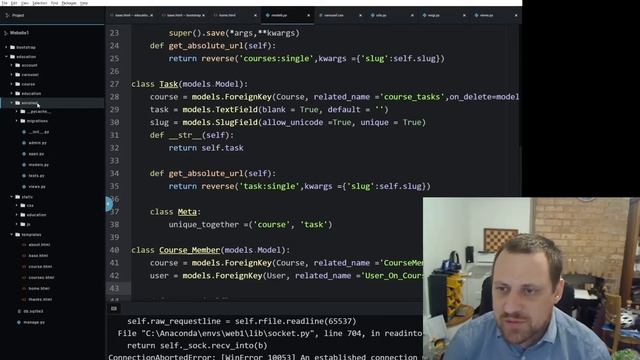Close the wsgi.py editor tab
Screen dimensions: 640x360
pyautogui.click(x=464, y=16)
